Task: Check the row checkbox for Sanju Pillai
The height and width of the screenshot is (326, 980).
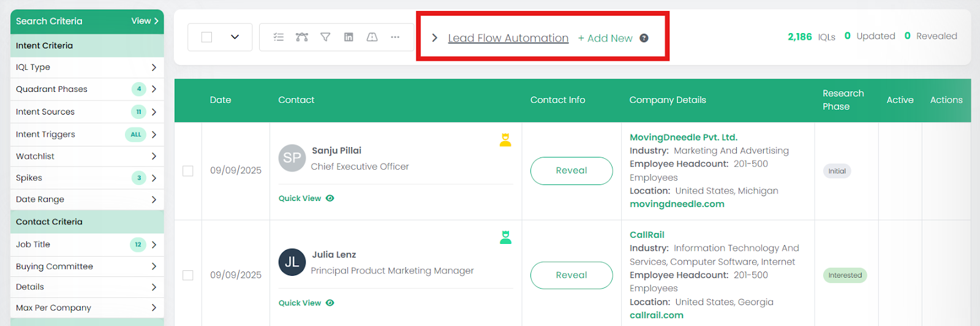Action: click(188, 171)
